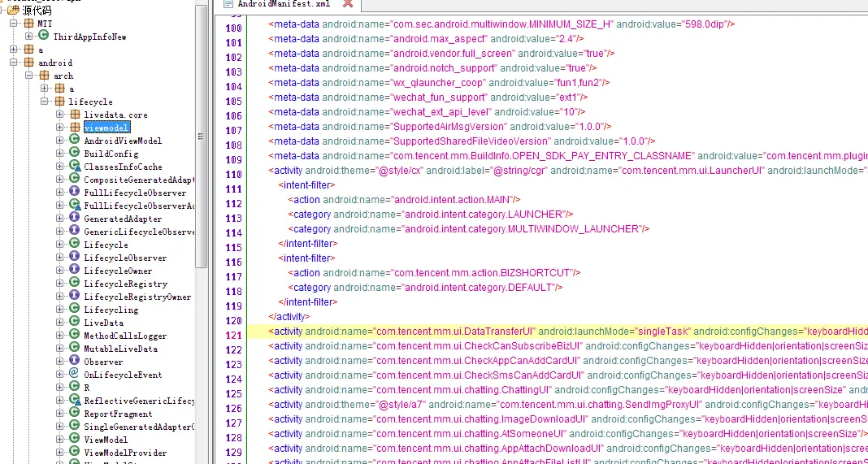This screenshot has height=464, width=868.
Task: Click the FullLifecycleObserver interface icon
Action: click(74, 192)
